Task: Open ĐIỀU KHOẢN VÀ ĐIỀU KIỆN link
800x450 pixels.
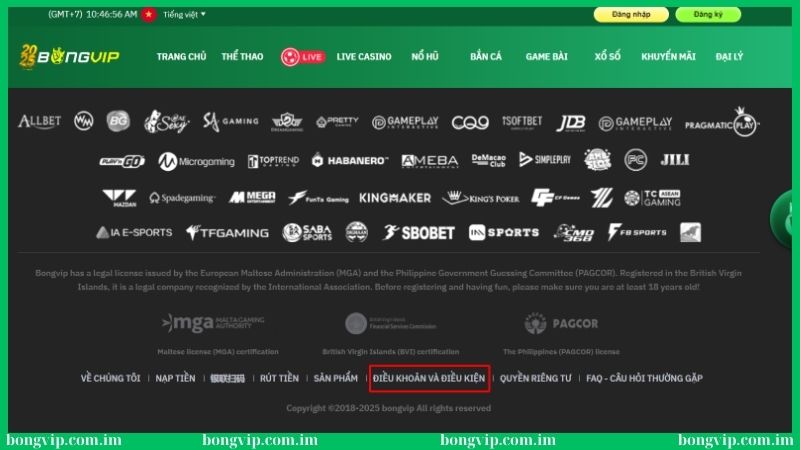Action: 428,378
